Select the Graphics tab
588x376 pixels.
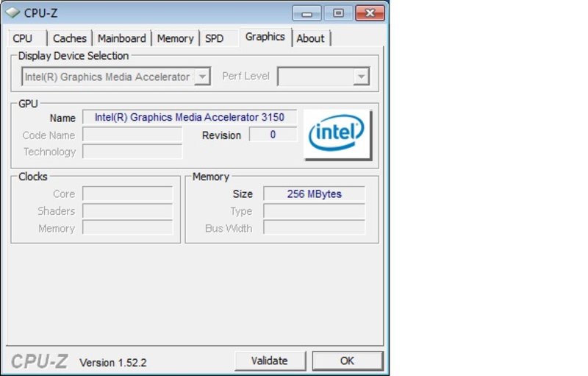pos(265,37)
